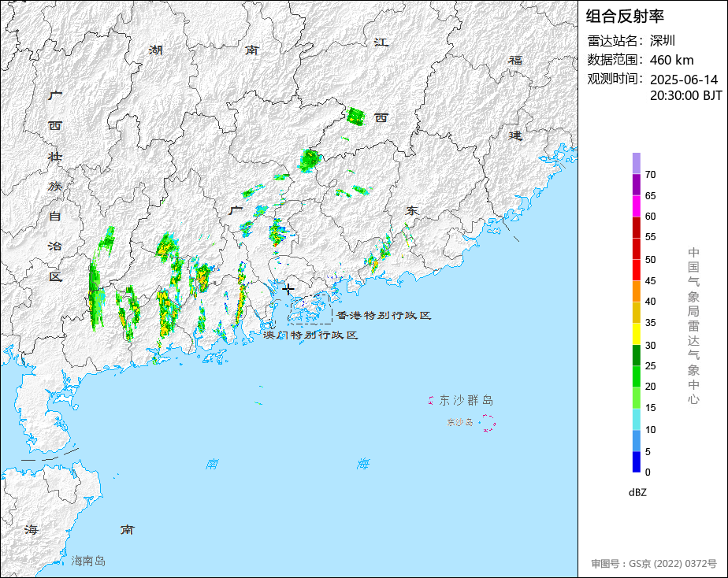Click the cyan 10-15 dBZ legend swatch

[x=636, y=420]
